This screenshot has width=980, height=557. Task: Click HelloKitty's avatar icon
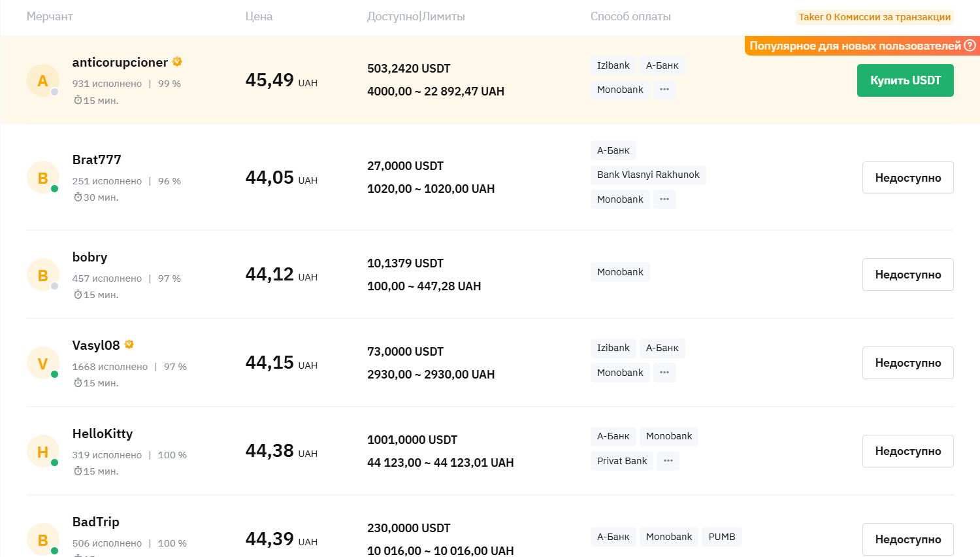[x=42, y=452]
